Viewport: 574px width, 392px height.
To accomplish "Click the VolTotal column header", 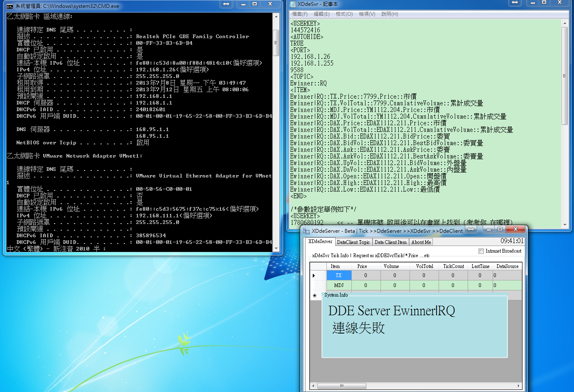I will click(424, 266).
